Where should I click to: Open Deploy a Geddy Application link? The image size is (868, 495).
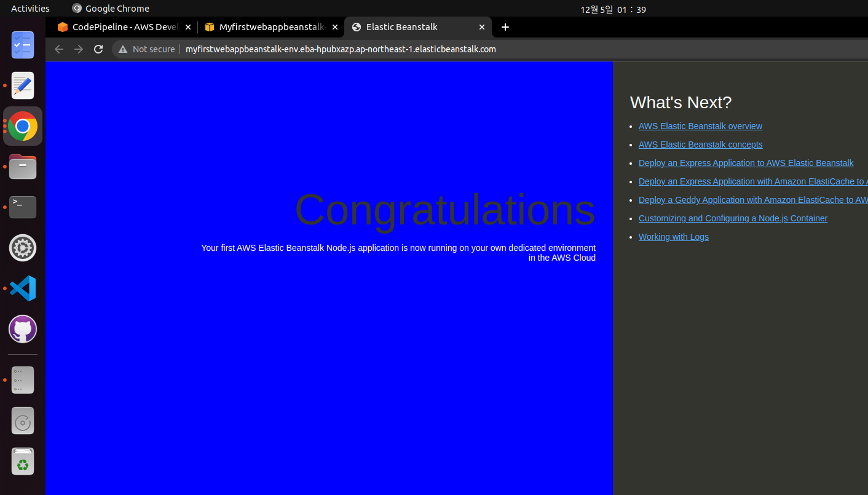click(753, 200)
